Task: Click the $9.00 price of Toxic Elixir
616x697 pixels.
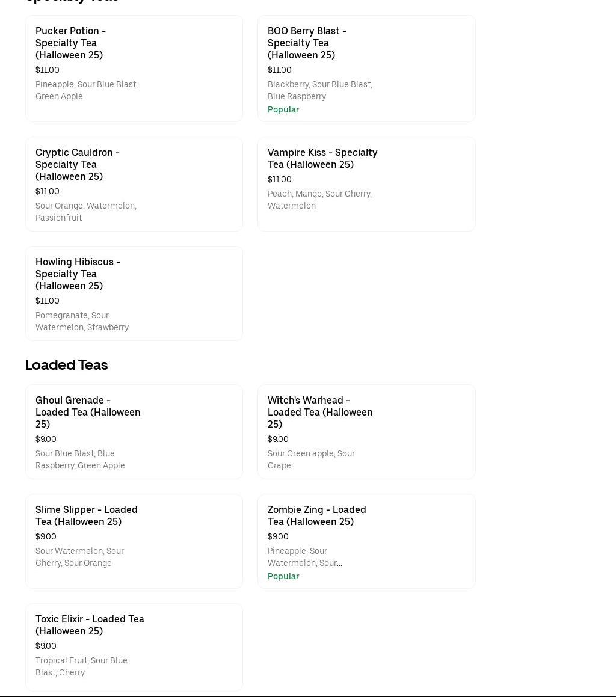Action: 46,646
